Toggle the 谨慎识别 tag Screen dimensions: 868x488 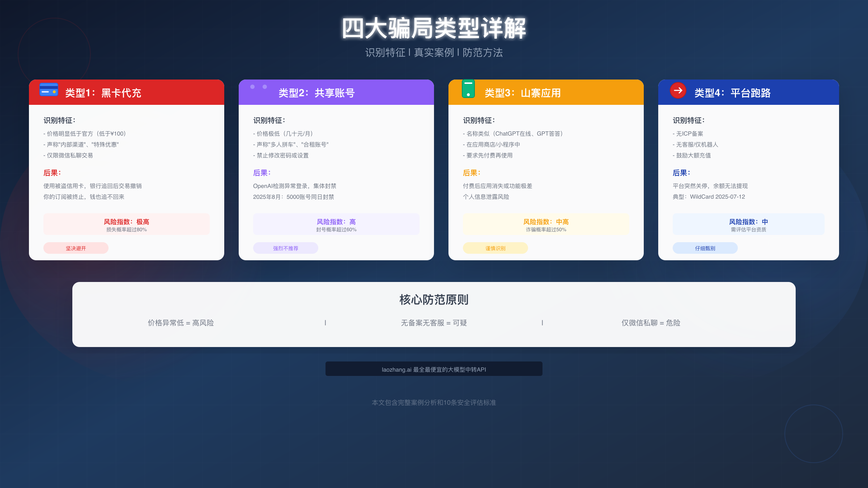495,248
